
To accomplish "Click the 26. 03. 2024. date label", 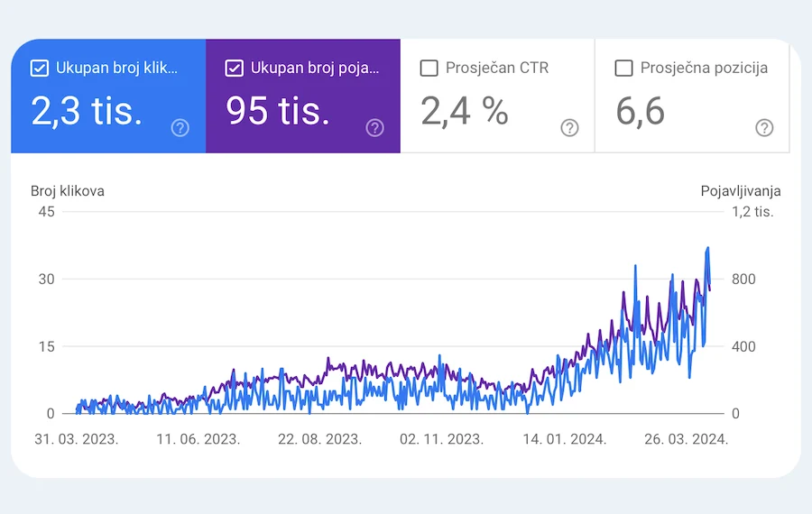I will (687, 439).
